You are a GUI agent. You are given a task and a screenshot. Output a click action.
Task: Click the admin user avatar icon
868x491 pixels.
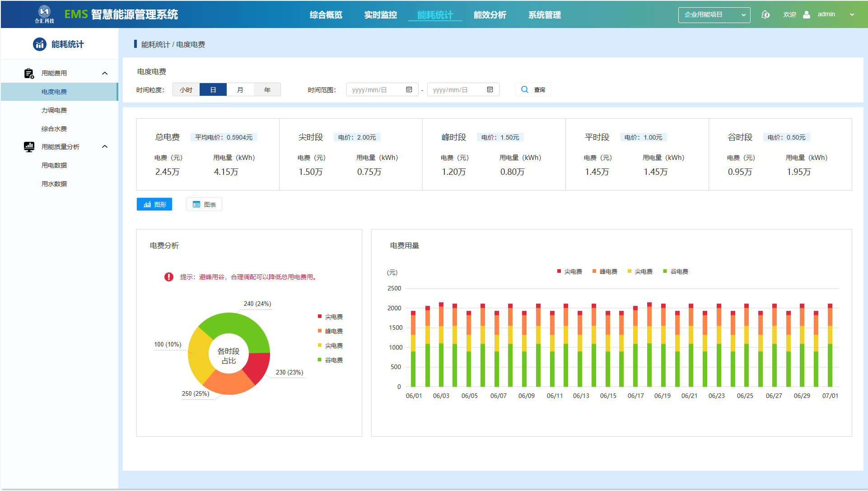pos(807,14)
